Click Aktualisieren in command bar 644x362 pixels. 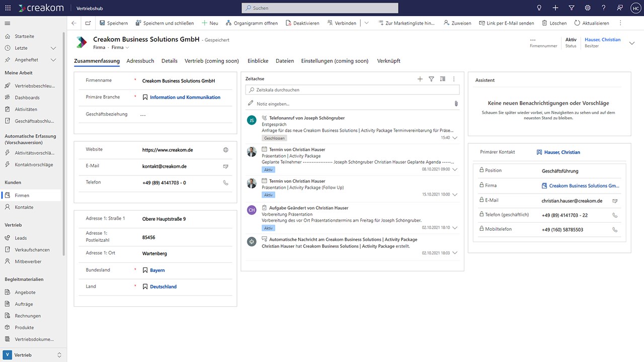pyautogui.click(x=592, y=23)
